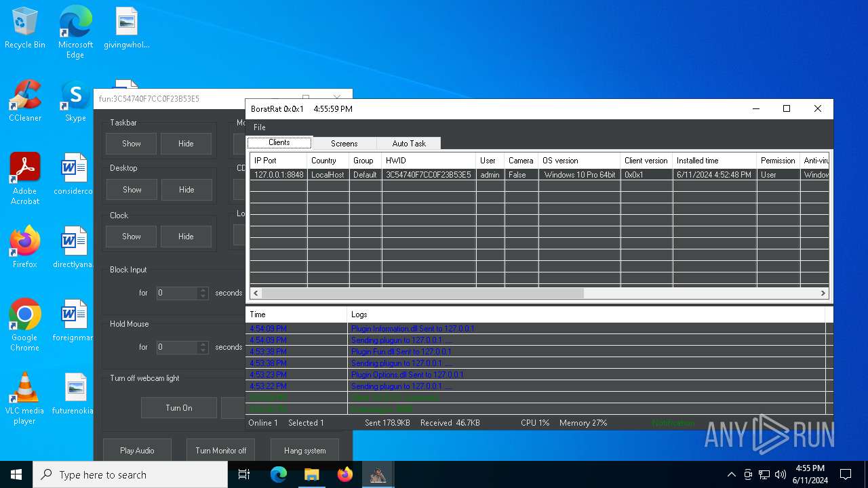The width and height of the screenshot is (868, 488).
Task: Hide Clock in fun window
Action: pyautogui.click(x=186, y=237)
